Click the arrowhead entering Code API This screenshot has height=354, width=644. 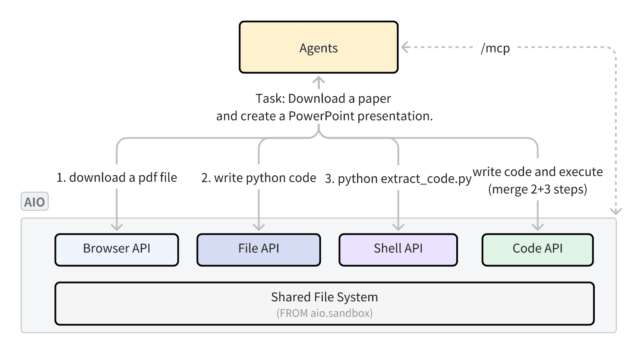coord(537,227)
